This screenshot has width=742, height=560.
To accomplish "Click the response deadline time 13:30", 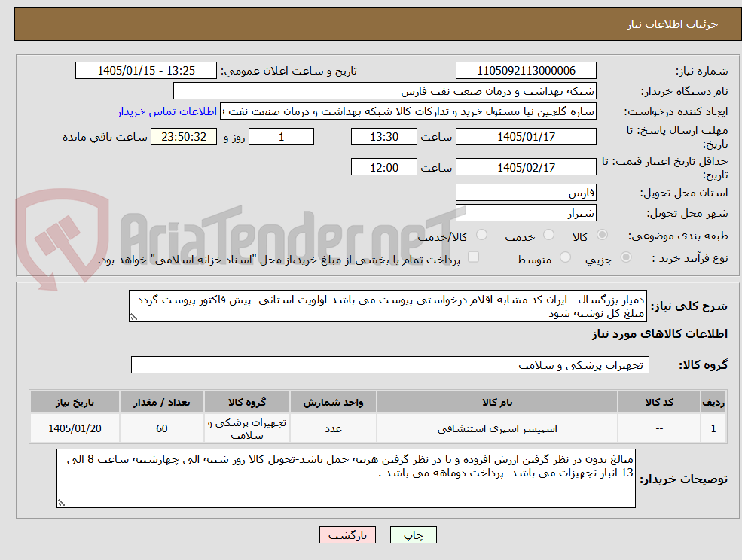I will 383,137.
